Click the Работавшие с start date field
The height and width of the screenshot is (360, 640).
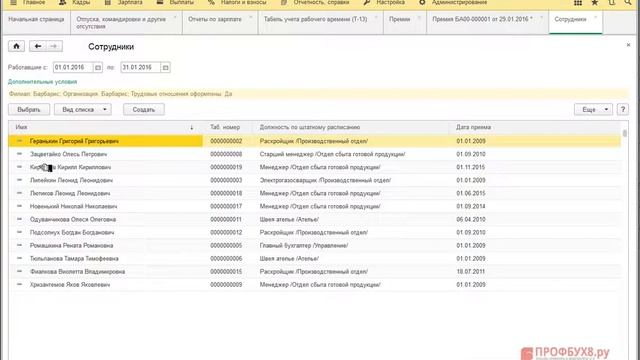pyautogui.click(x=73, y=68)
